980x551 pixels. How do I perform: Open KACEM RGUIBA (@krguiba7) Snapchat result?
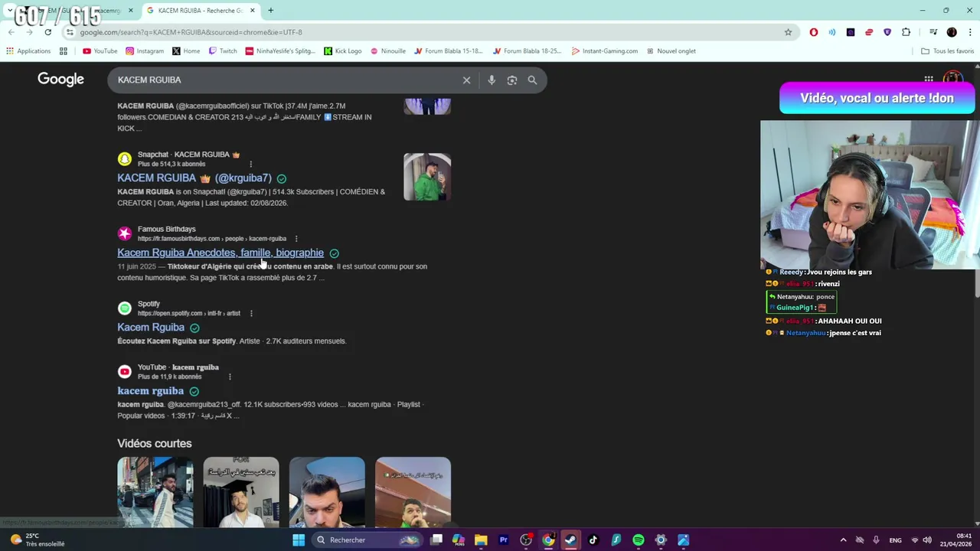tap(194, 178)
